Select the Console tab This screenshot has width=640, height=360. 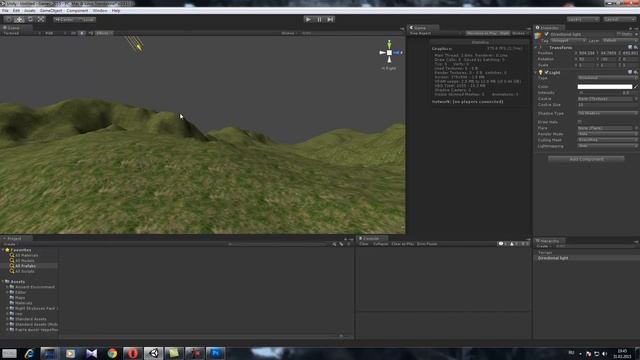tap(371, 238)
